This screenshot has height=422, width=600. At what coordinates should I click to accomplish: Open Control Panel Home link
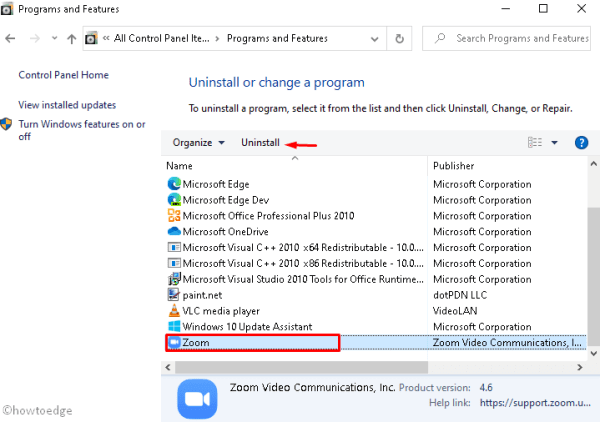point(64,75)
